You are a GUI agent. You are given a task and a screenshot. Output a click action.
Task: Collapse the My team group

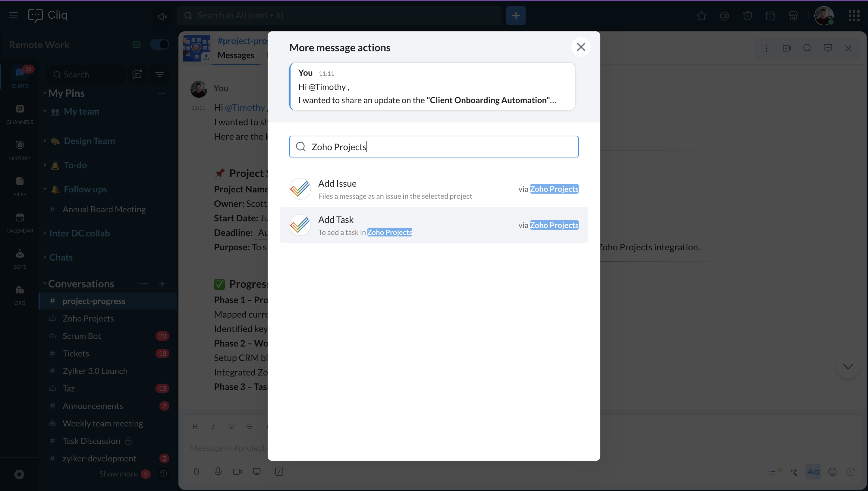pyautogui.click(x=45, y=111)
